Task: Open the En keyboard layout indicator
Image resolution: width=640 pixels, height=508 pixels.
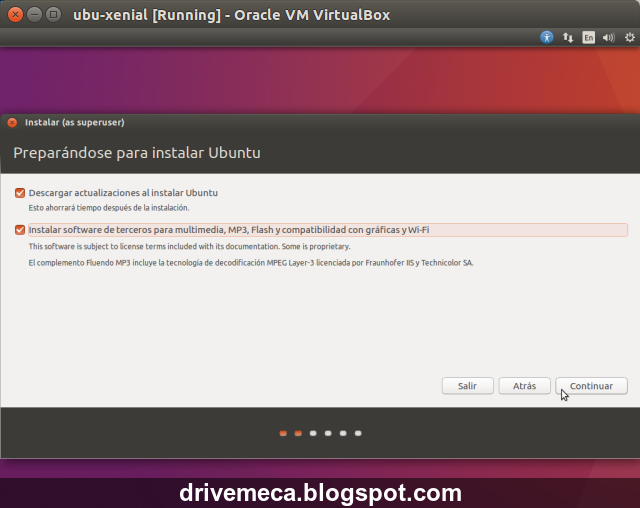Action: tap(588, 38)
